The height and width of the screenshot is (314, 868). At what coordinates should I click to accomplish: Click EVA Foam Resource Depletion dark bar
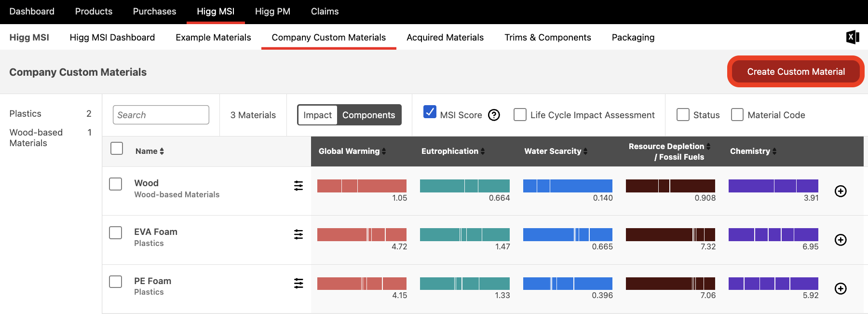tap(670, 234)
